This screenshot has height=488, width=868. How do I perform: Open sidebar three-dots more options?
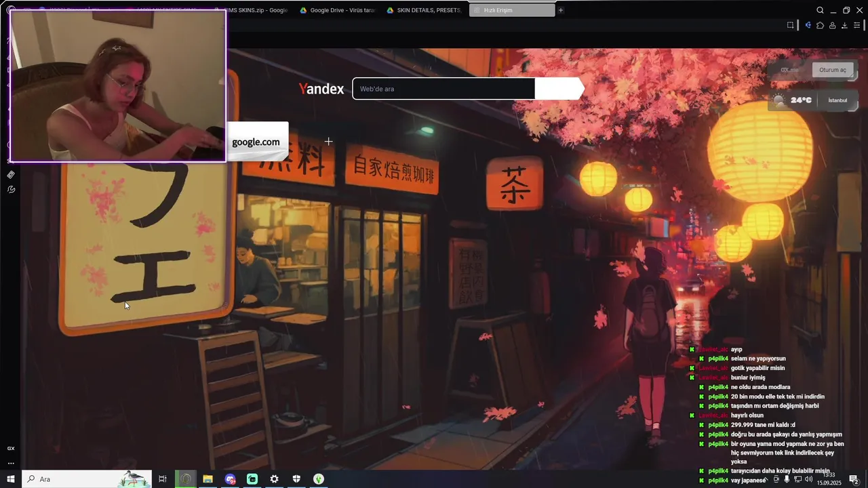tap(11, 464)
